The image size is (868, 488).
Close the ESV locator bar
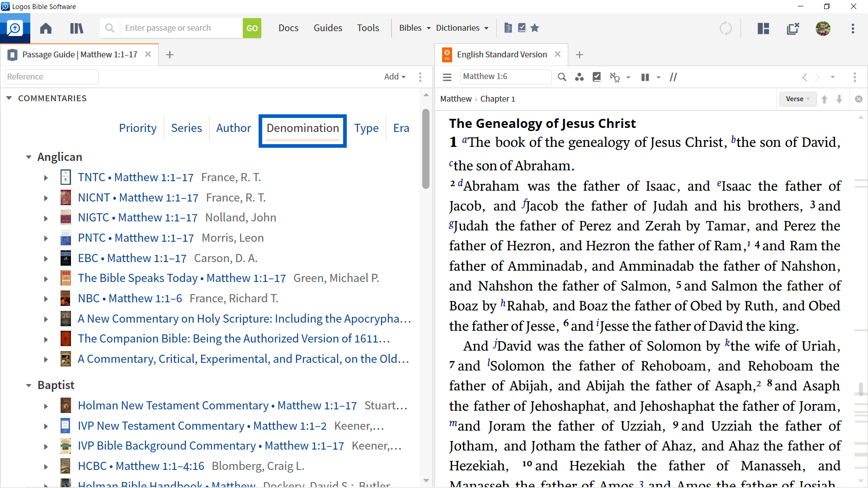point(859,99)
